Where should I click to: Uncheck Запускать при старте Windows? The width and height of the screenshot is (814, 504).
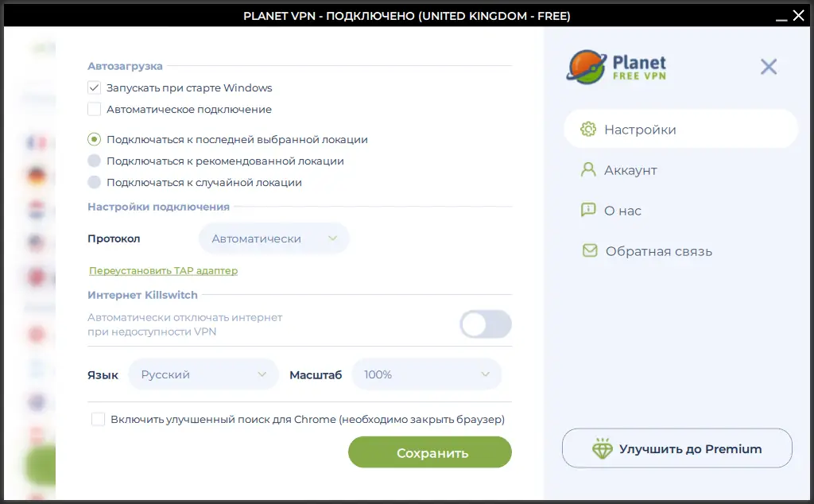pos(94,87)
